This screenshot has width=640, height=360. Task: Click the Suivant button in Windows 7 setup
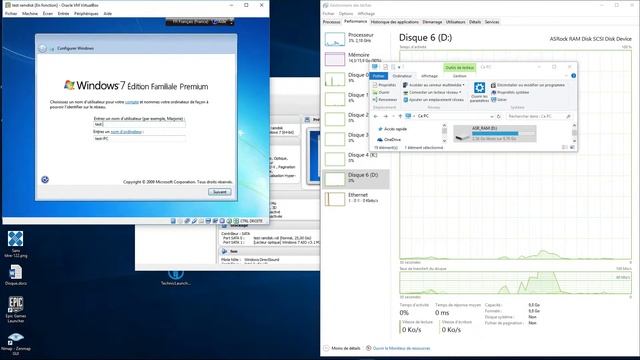[x=220, y=192]
